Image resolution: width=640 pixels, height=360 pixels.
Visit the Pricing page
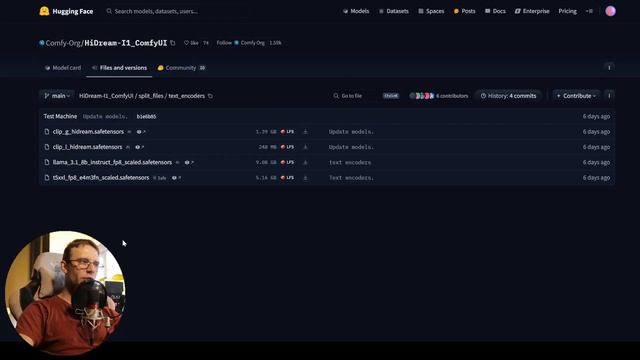click(x=567, y=11)
